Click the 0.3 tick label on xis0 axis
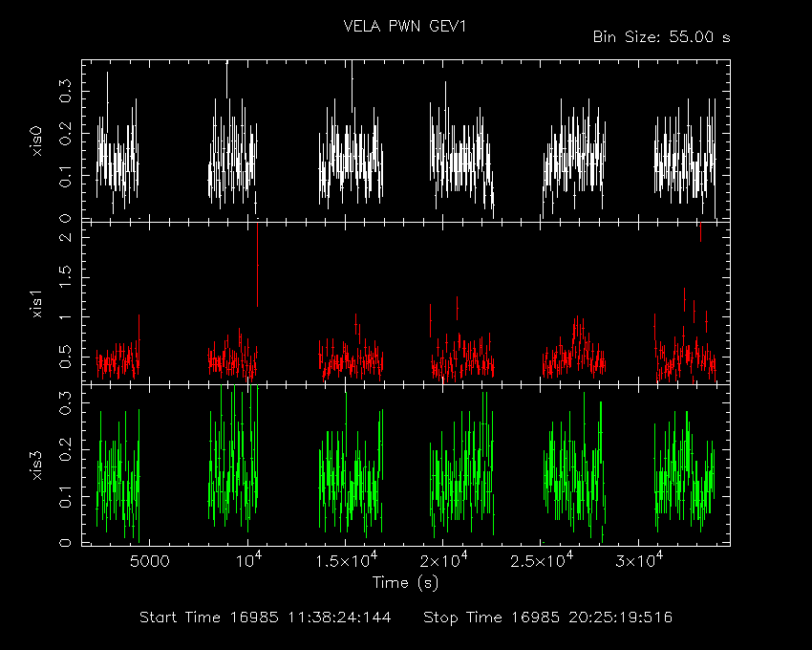812x650 pixels. 65,91
